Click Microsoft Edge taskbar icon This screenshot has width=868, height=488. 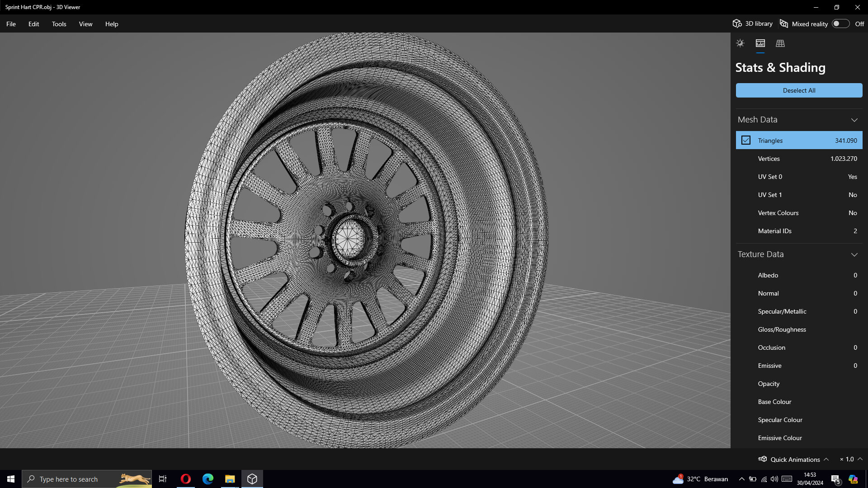point(208,479)
